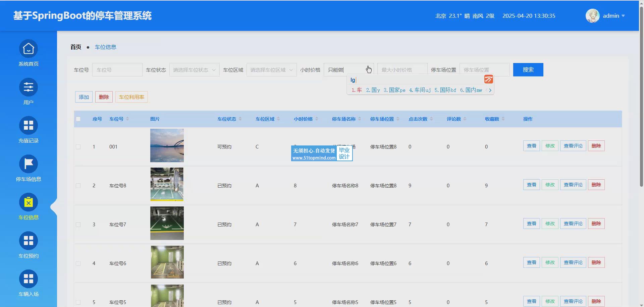Open the 系统首页 home icon

click(x=29, y=49)
